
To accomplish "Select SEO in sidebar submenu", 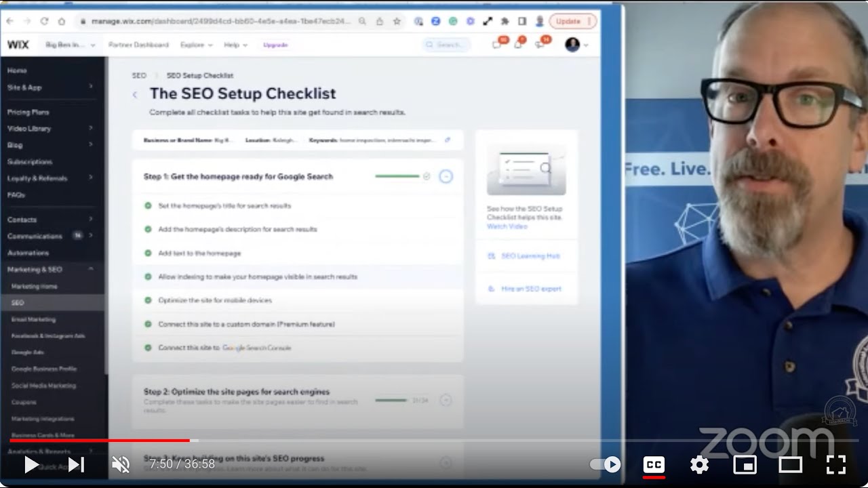I will point(18,303).
